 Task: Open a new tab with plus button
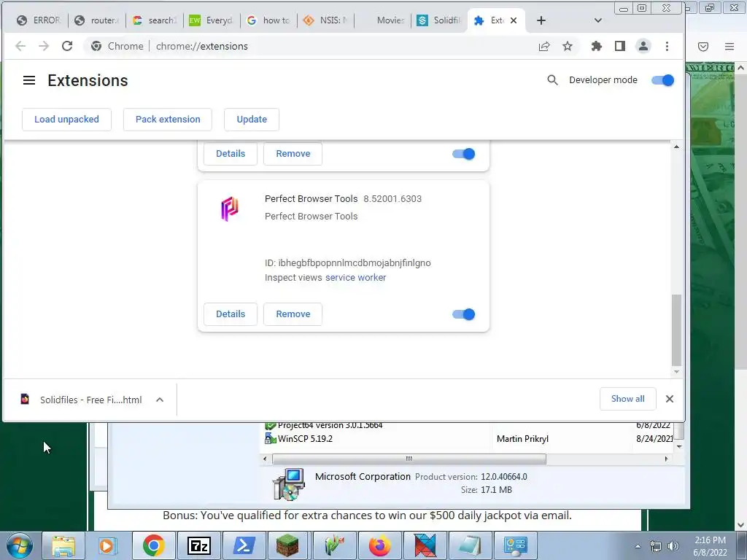point(541,20)
